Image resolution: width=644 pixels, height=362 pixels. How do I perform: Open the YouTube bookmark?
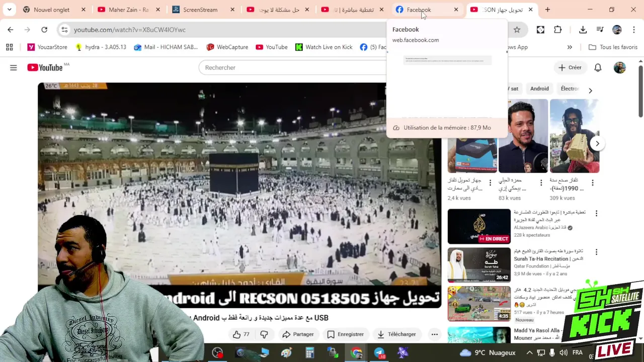271,47
